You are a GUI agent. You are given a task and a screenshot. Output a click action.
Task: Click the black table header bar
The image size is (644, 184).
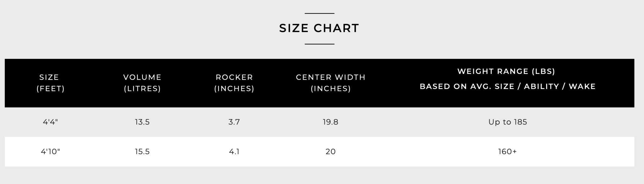[x=319, y=83]
